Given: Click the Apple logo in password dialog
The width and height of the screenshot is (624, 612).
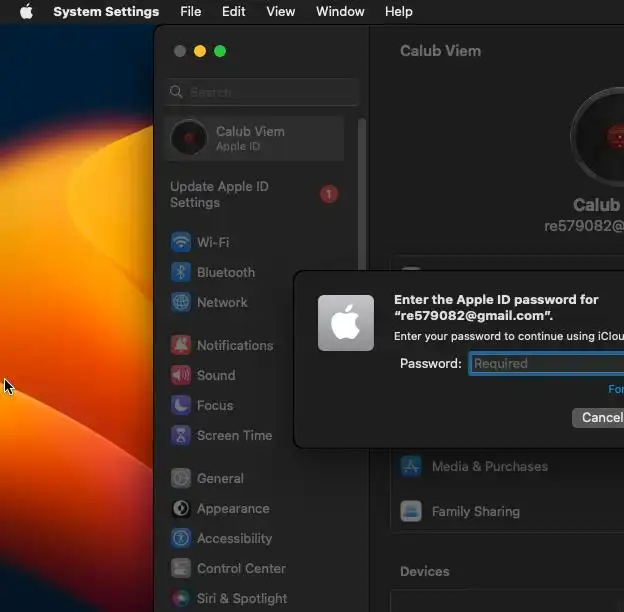Looking at the screenshot, I should point(345,323).
